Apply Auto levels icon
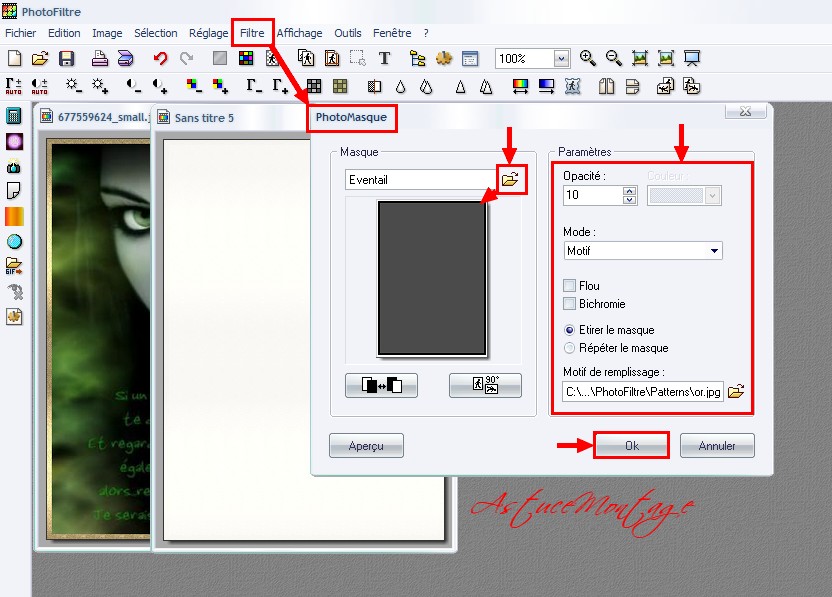Image resolution: width=832 pixels, height=597 pixels. [x=14, y=86]
